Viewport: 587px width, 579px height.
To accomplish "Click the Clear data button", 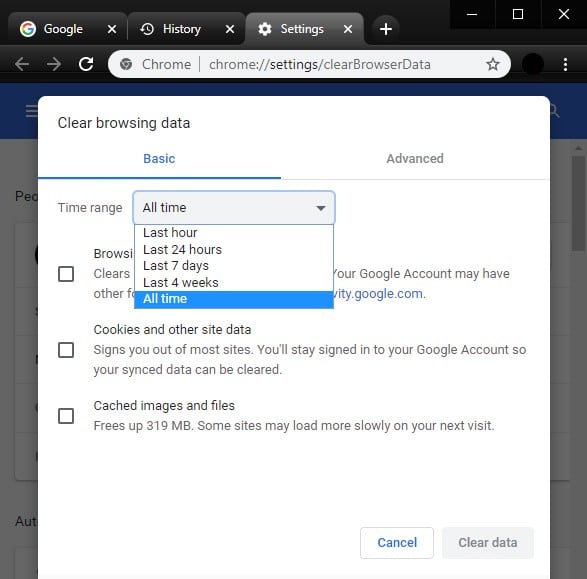I will (488, 543).
